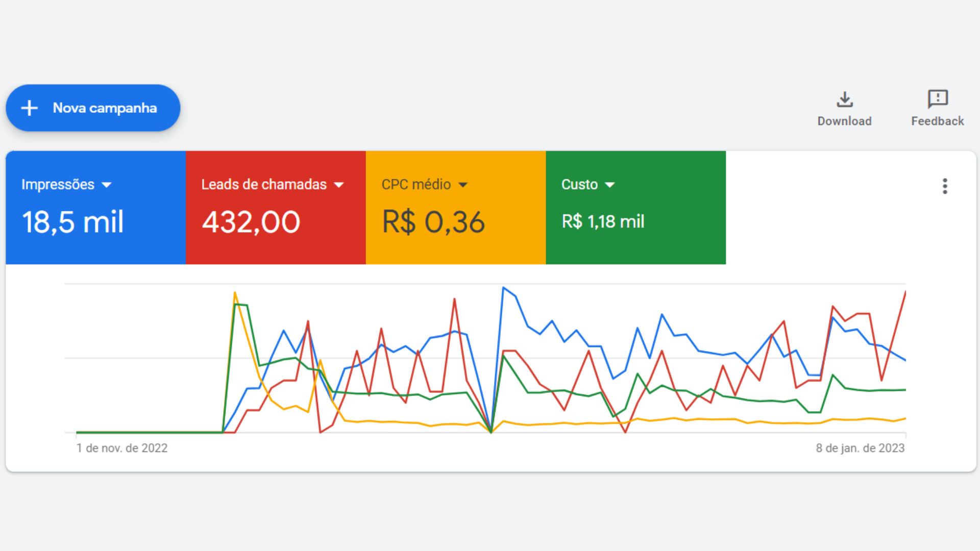This screenshot has height=551, width=980.
Task: Select the red Leads scorecard value 432,00
Action: click(251, 222)
